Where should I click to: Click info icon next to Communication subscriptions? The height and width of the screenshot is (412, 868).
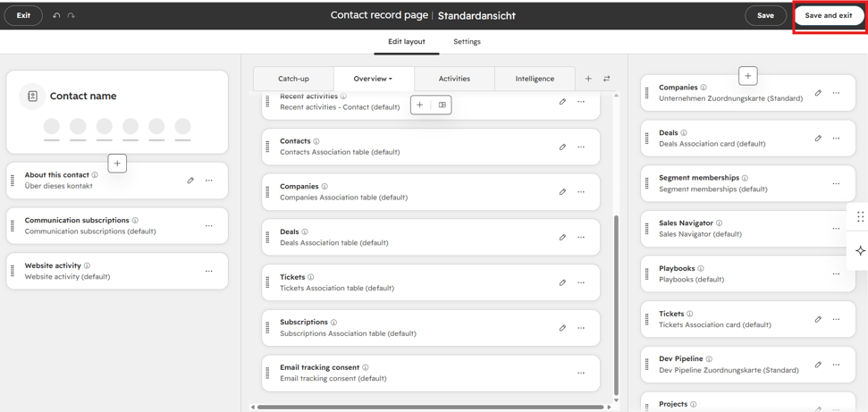pos(135,221)
